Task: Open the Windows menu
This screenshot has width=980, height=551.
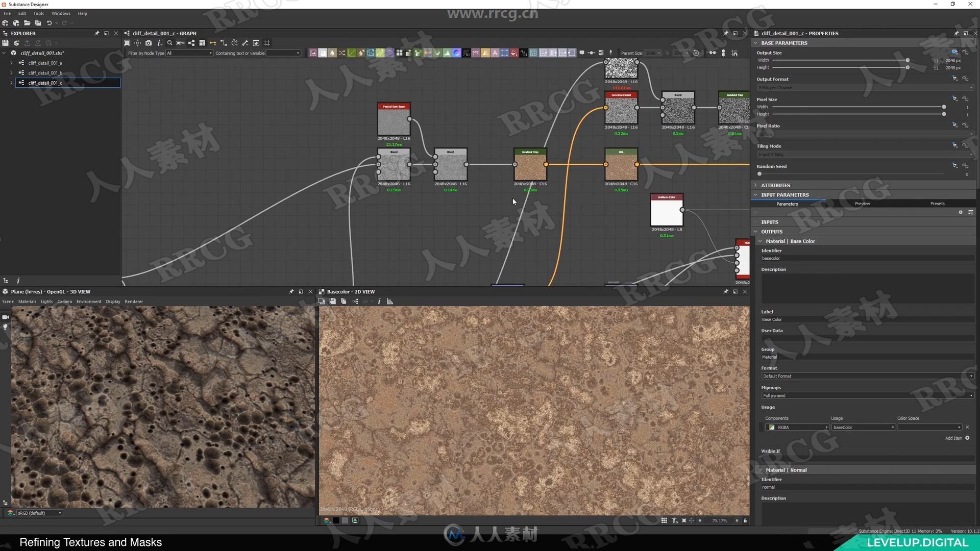Action: [61, 13]
